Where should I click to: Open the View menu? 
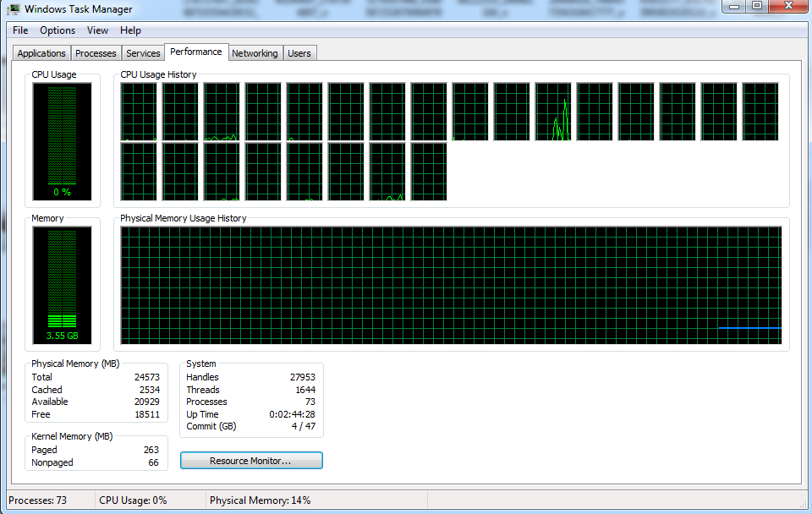[97, 30]
